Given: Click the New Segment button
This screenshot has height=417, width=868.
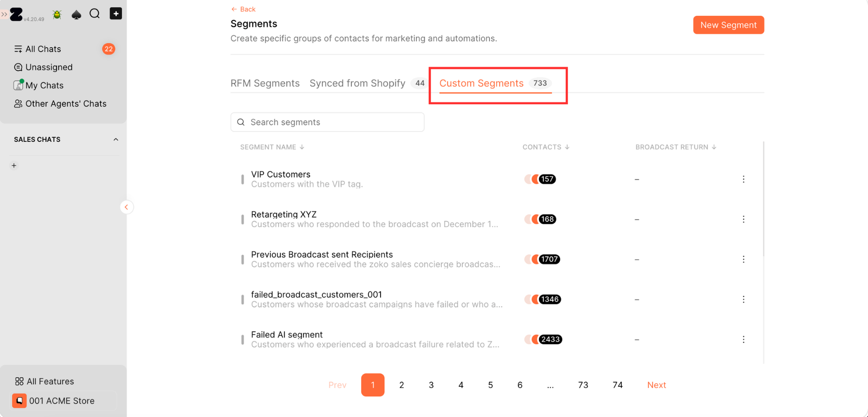Looking at the screenshot, I should 728,25.
